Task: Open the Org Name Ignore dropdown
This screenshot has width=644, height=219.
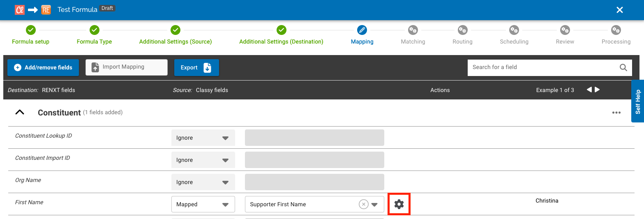Action: click(203, 182)
